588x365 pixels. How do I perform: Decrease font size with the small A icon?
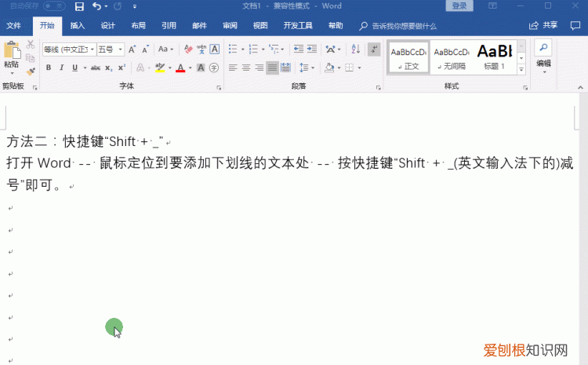click(146, 49)
